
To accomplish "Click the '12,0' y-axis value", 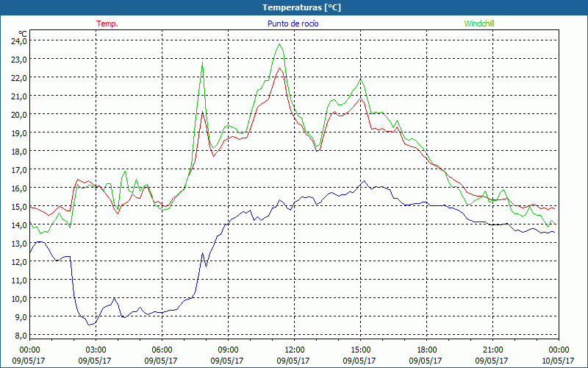I will coord(19,262).
